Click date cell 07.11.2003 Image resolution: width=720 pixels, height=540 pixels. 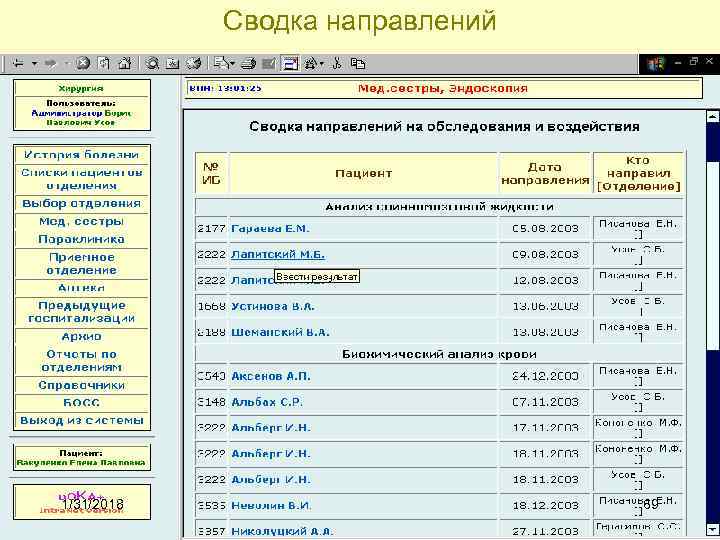545,402
